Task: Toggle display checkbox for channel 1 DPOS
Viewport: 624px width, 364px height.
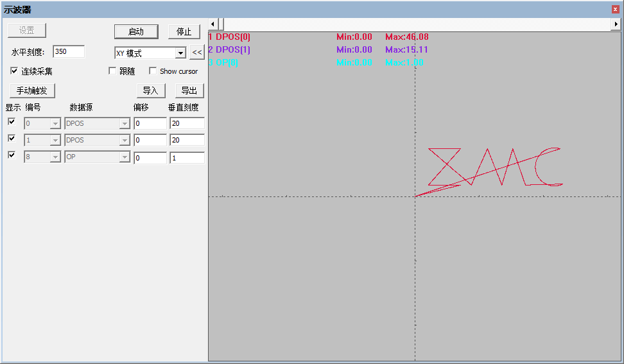Action: point(12,139)
